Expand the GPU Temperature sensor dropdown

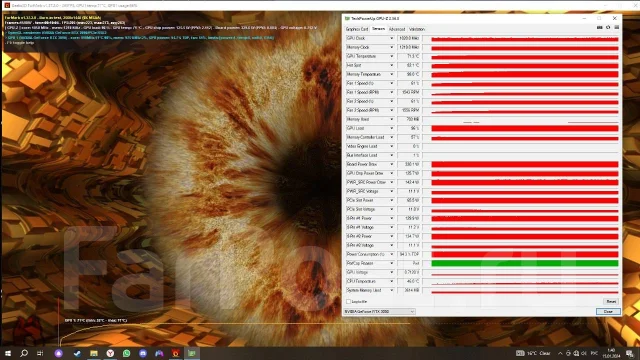(391, 56)
